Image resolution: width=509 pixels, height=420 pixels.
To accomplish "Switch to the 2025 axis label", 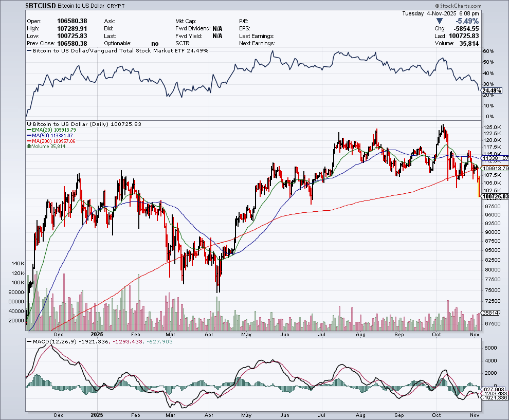I will 97,334.
